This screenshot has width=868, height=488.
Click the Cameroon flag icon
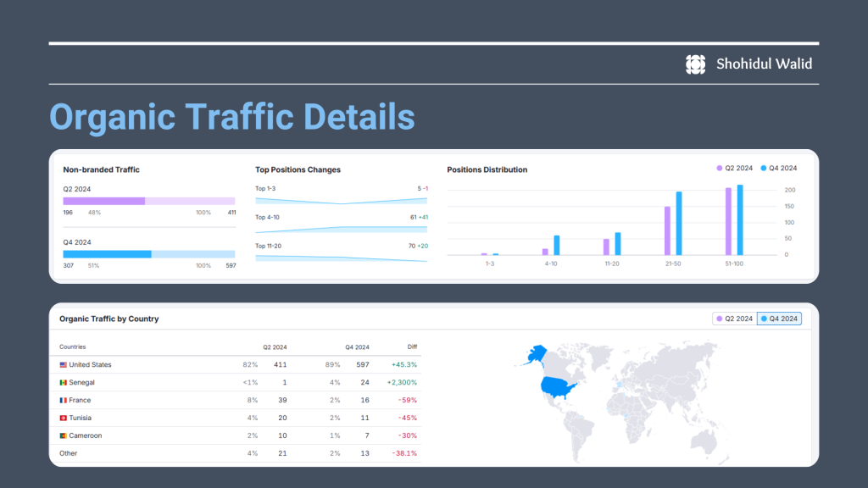(x=63, y=435)
